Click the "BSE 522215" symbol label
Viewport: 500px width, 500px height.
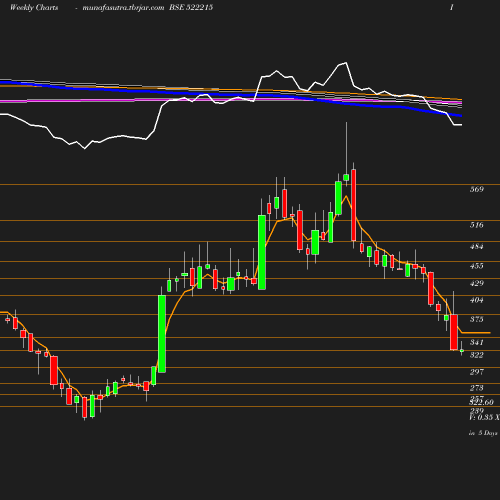[191, 7]
